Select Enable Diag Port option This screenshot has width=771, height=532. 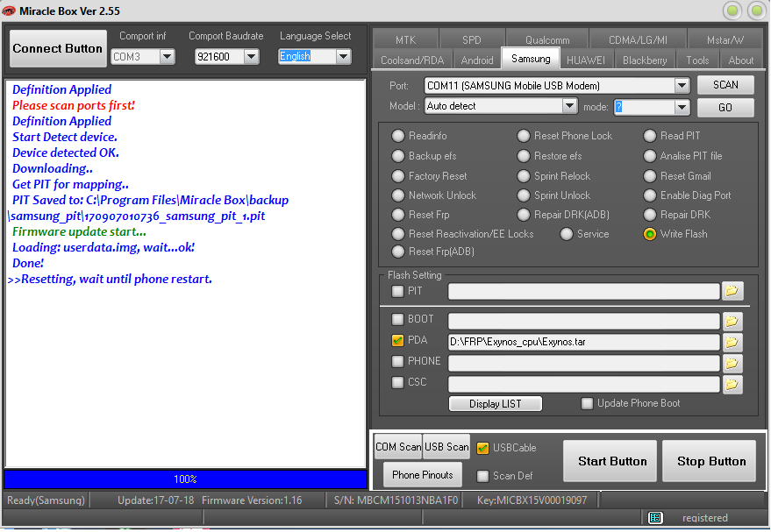tap(650, 195)
